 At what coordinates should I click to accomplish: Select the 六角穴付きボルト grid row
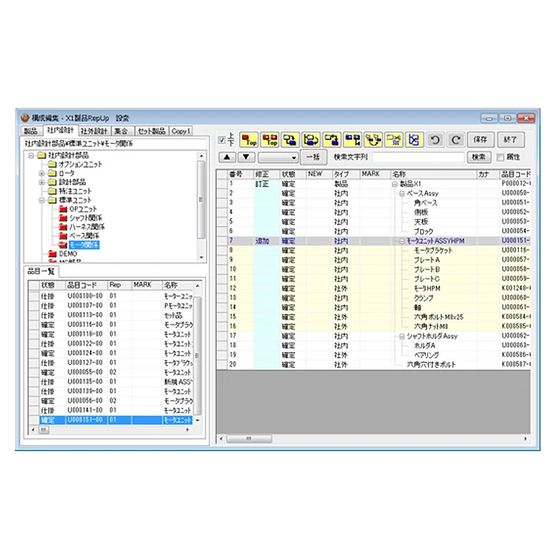(x=374, y=365)
